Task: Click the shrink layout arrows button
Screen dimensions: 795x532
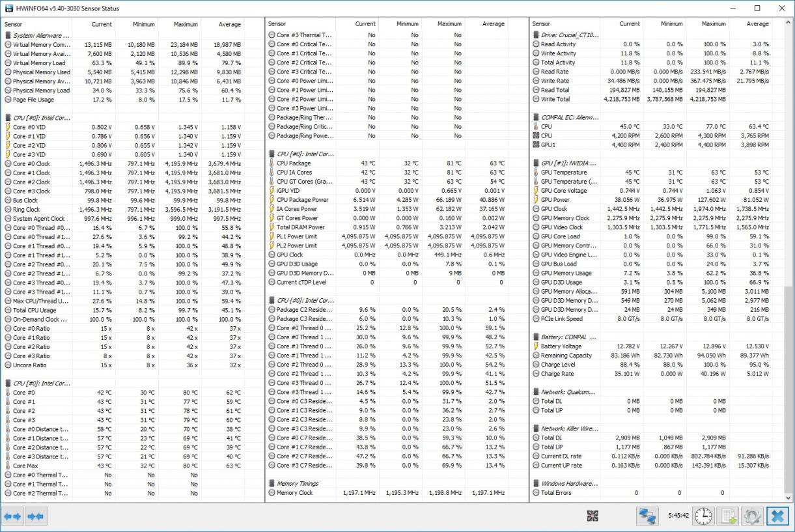Action: tap(35, 516)
